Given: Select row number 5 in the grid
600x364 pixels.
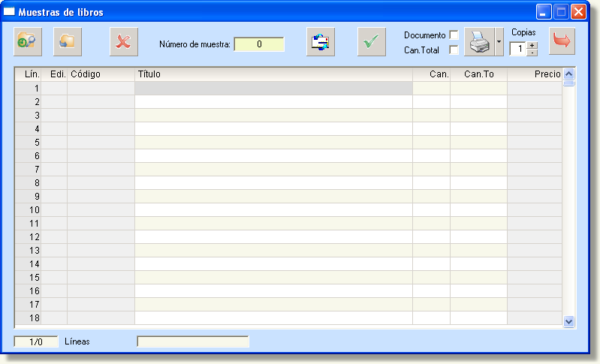Looking at the screenshot, I should click(29, 143).
